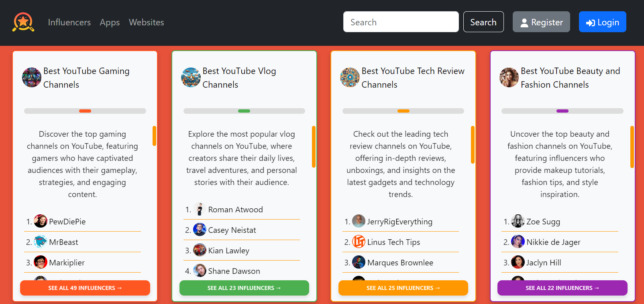Screen dimensions: 644x304
Task: Click See All 25 Influencers button
Action: (x=403, y=288)
